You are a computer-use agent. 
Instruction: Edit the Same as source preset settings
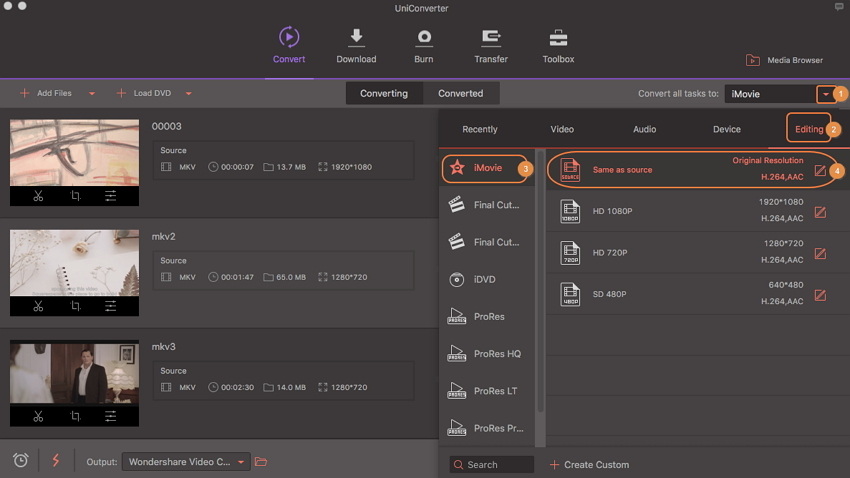pos(820,171)
